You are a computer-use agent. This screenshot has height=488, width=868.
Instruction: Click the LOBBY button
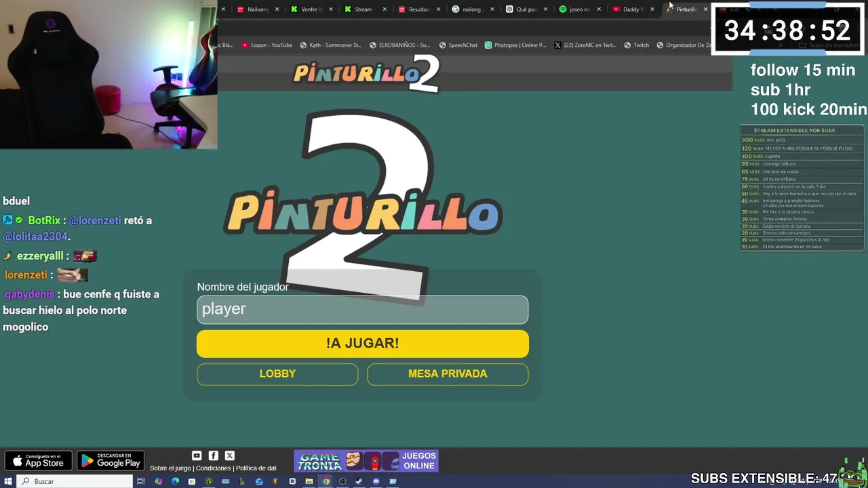[277, 374]
